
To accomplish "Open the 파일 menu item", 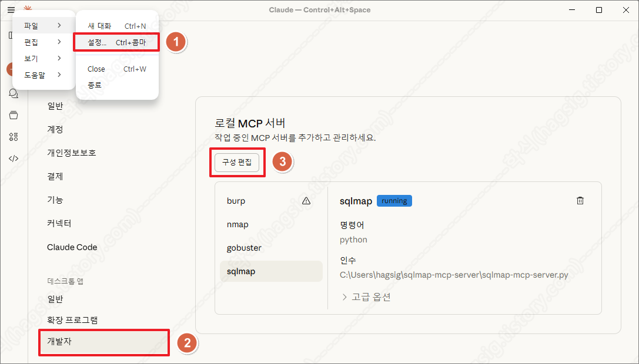I will tap(44, 25).
